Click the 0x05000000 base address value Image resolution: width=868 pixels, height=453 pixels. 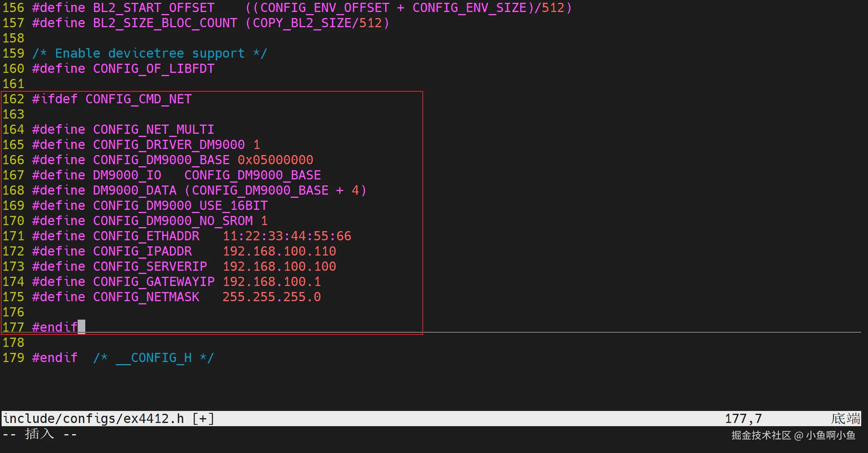(x=275, y=160)
